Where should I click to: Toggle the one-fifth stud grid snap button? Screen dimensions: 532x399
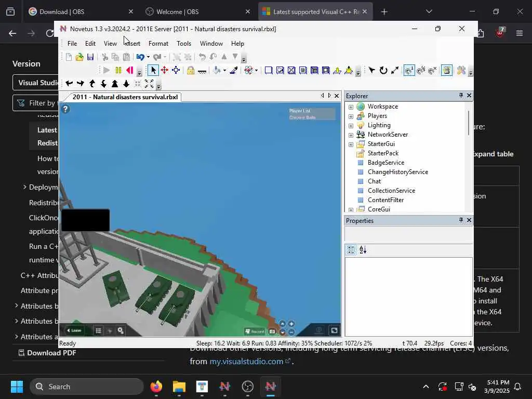(x=421, y=70)
